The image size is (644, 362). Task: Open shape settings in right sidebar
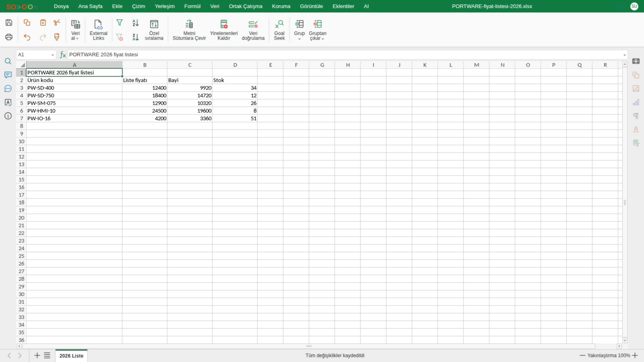click(636, 75)
